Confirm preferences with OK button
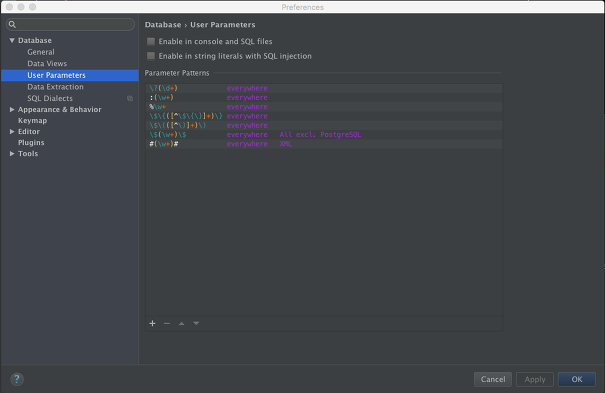This screenshot has width=605, height=393. (x=577, y=379)
